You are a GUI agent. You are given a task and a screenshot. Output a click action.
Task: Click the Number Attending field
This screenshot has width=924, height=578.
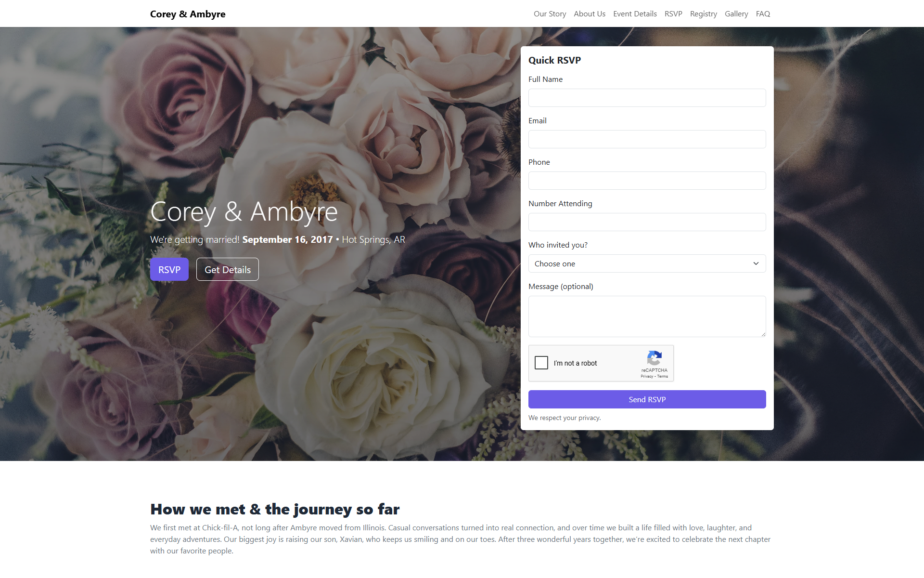[647, 222]
